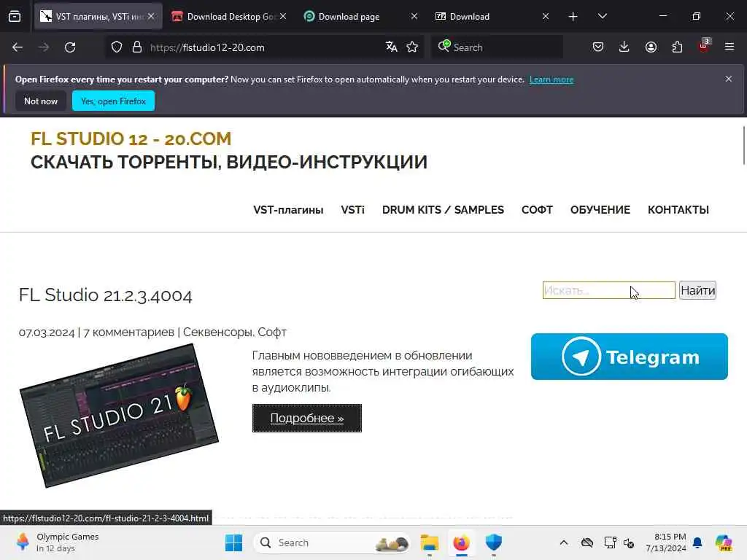Open the КОНТАКТЫ menu item

click(x=678, y=210)
